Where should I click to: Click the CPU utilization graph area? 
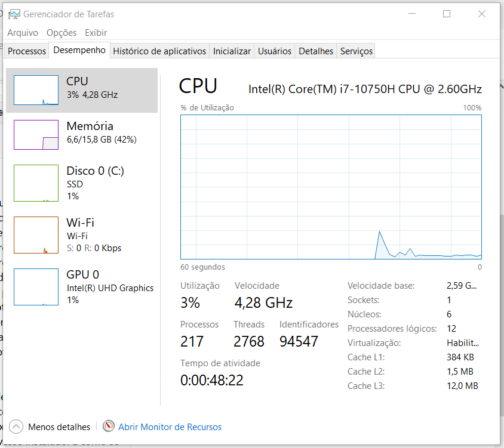point(331,187)
